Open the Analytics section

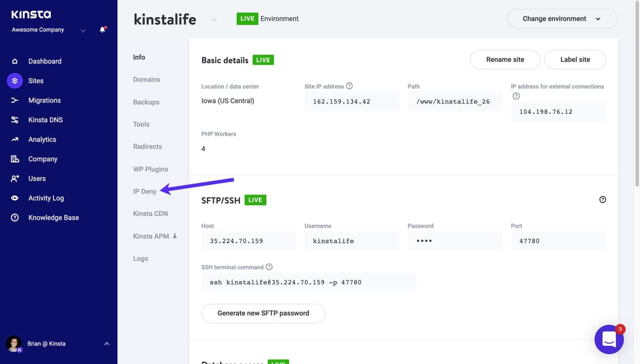coord(43,139)
